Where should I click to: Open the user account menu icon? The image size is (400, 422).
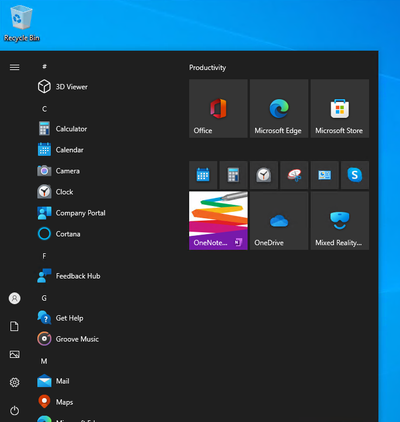14,298
